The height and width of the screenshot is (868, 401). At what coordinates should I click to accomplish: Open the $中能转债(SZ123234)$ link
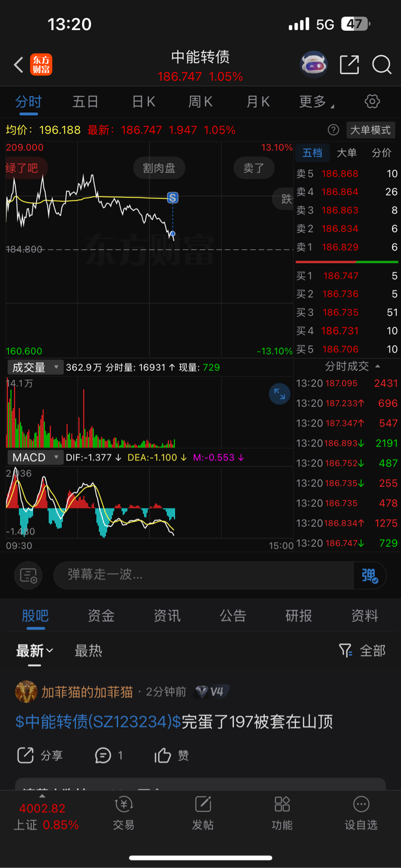[98, 722]
